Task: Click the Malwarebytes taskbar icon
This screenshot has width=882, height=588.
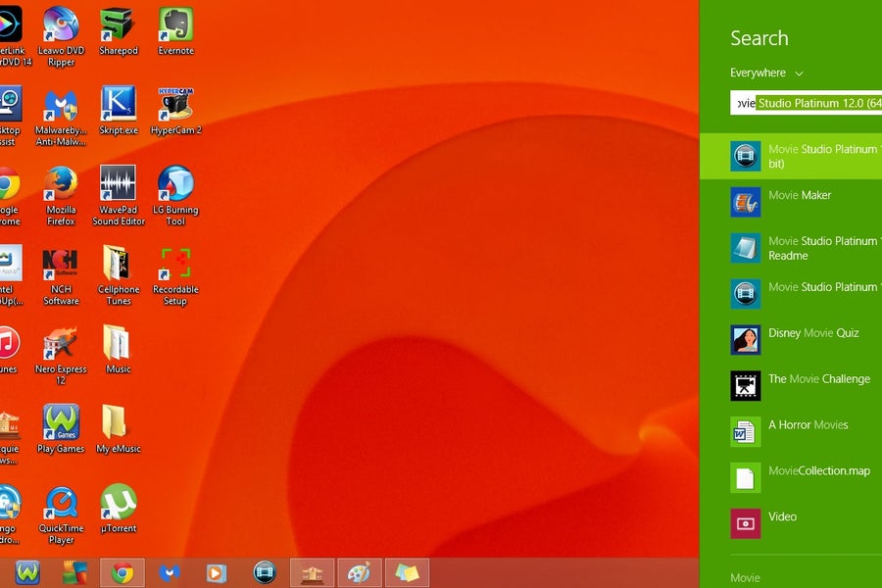Action: click(170, 572)
